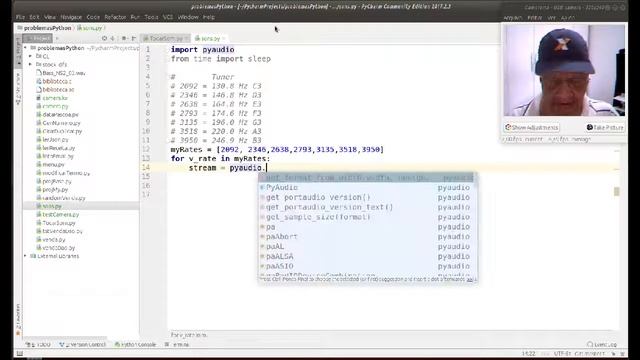Expand External Libraries node
The width and height of the screenshot is (640, 360).
25,256
